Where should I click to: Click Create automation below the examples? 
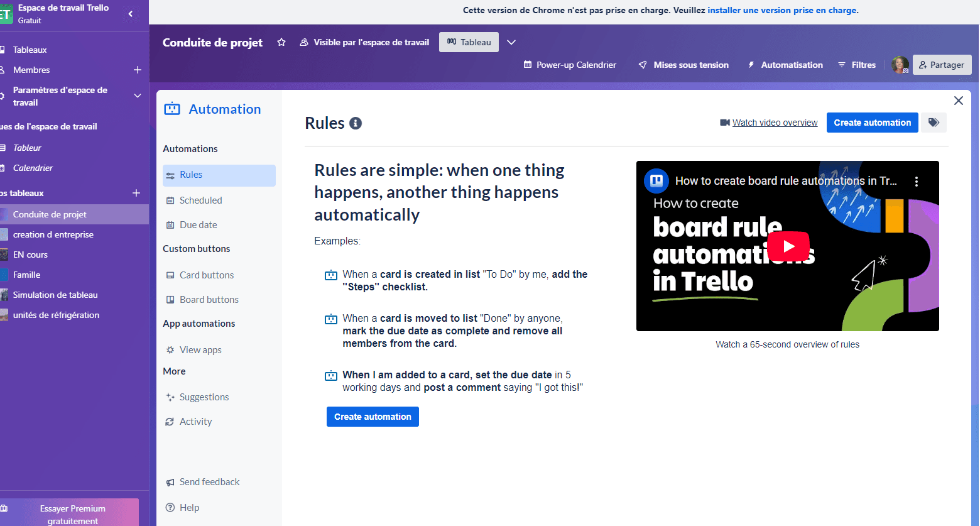point(373,417)
